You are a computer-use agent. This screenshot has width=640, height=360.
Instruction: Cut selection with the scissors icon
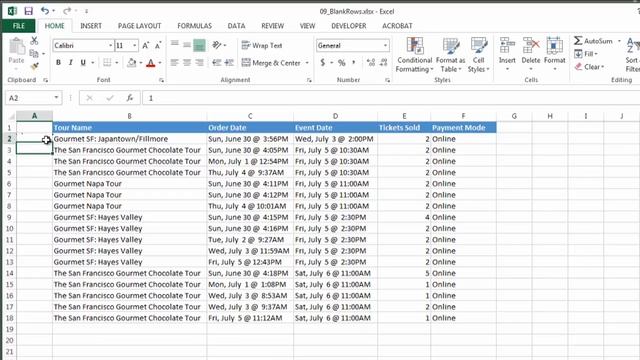[34, 41]
